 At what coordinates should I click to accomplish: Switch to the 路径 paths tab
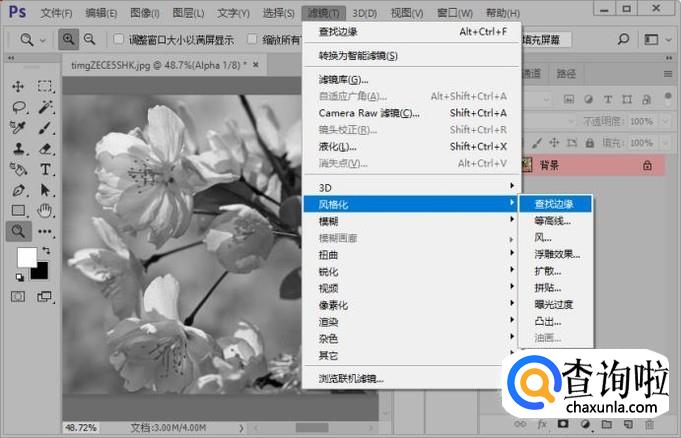pyautogui.click(x=566, y=74)
